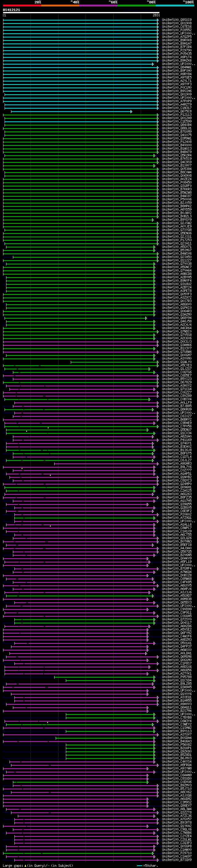The width and height of the screenshot is (197, 868).
Task: Open hit UniRef100_A5GV71
Action: [x=177, y=247]
